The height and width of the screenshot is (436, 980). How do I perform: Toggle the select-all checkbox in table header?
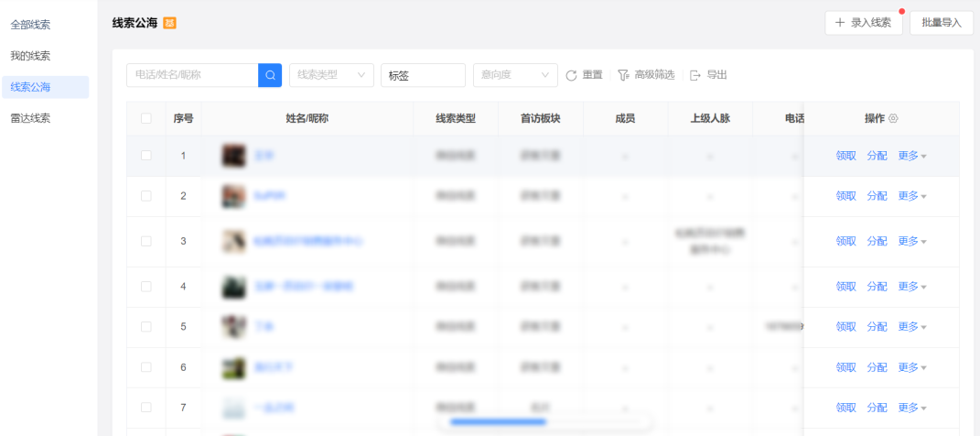click(146, 118)
